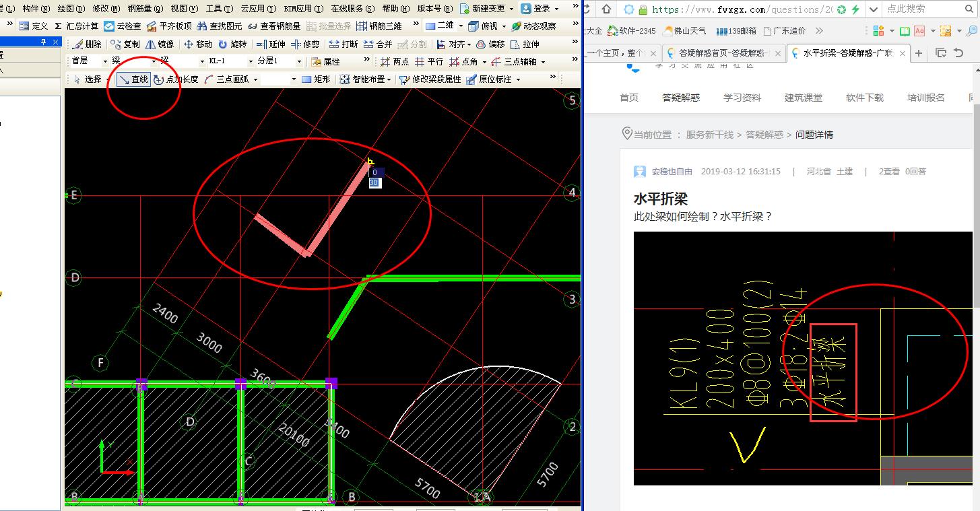Start 动态观察 dynamic orbit view
The height and width of the screenshot is (511, 980).
click(x=534, y=26)
